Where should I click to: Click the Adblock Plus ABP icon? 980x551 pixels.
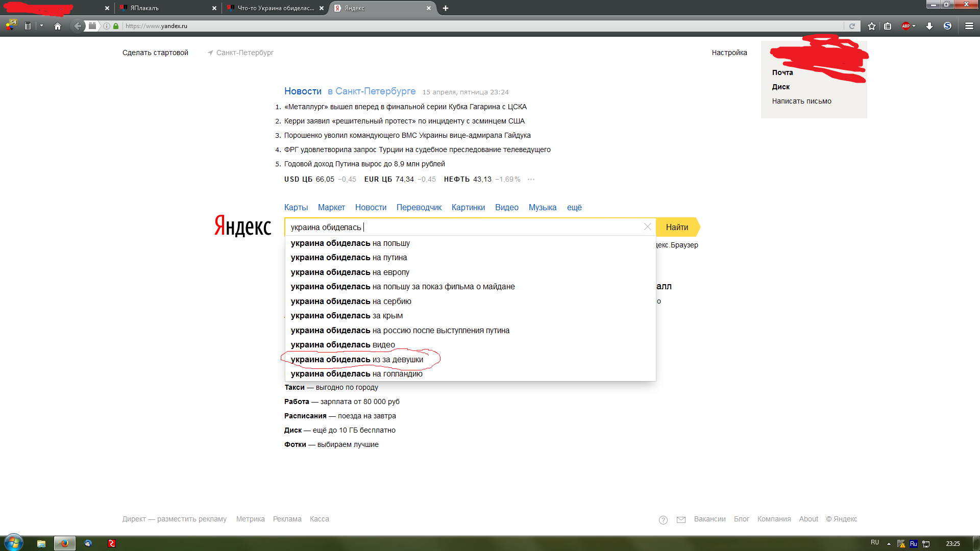(x=906, y=26)
